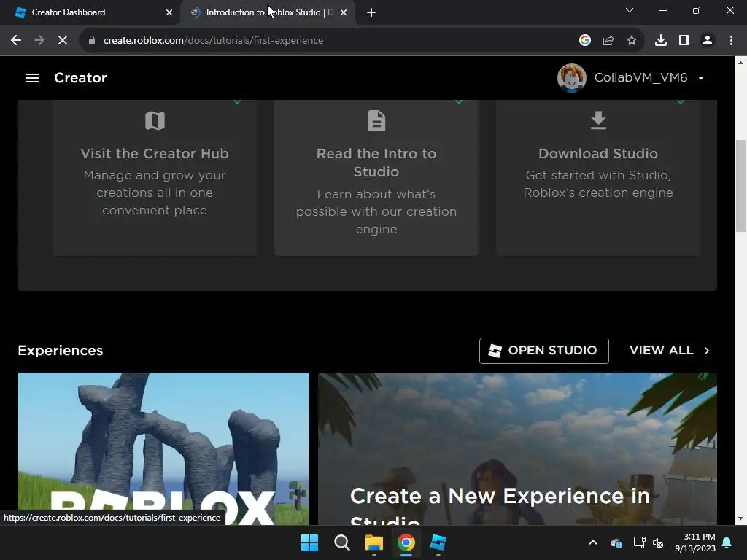Image resolution: width=747 pixels, height=560 pixels.
Task: Show hidden system tray icons
Action: click(593, 542)
